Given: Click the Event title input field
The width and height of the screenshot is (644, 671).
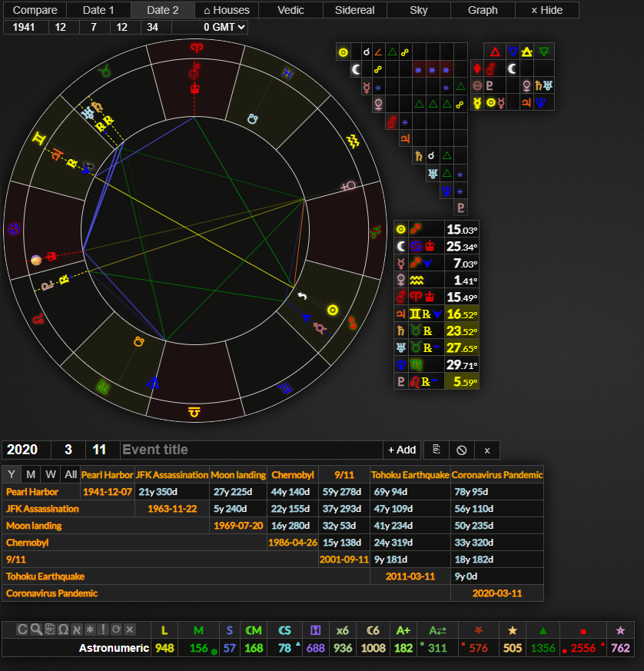Looking at the screenshot, I should [251, 450].
